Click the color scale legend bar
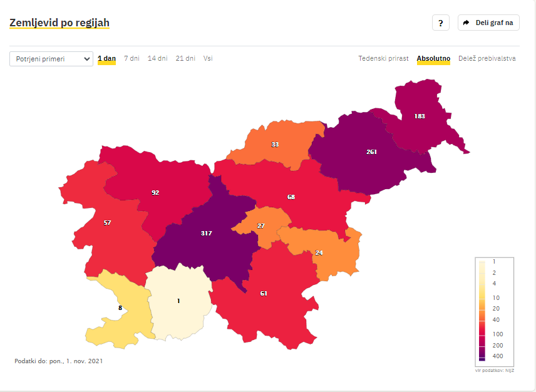536x392 pixels. click(x=482, y=311)
